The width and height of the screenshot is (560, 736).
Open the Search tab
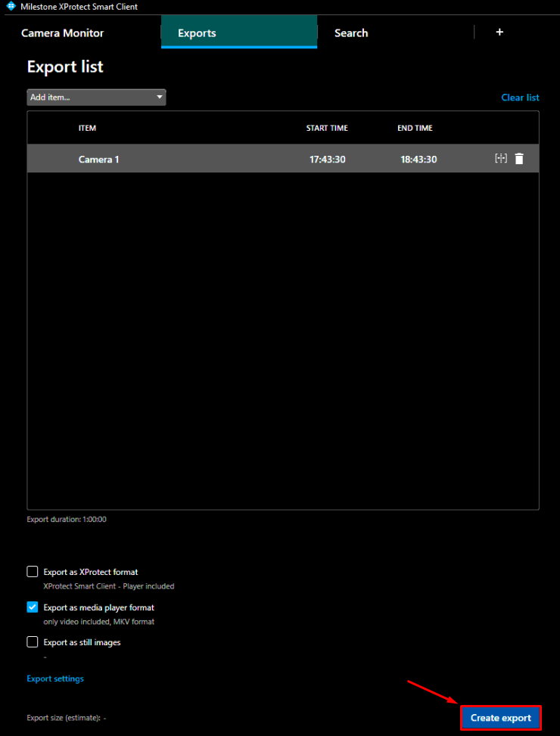point(351,33)
